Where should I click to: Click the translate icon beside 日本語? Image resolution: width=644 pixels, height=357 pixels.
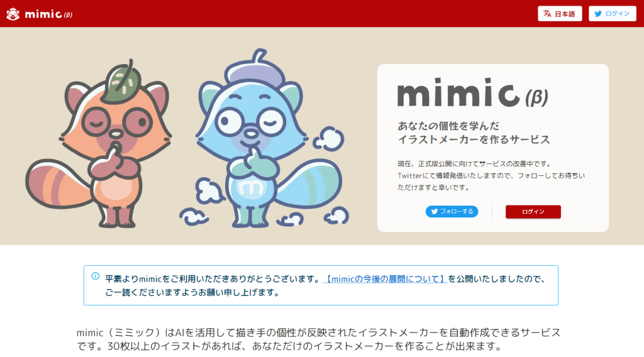(x=547, y=14)
